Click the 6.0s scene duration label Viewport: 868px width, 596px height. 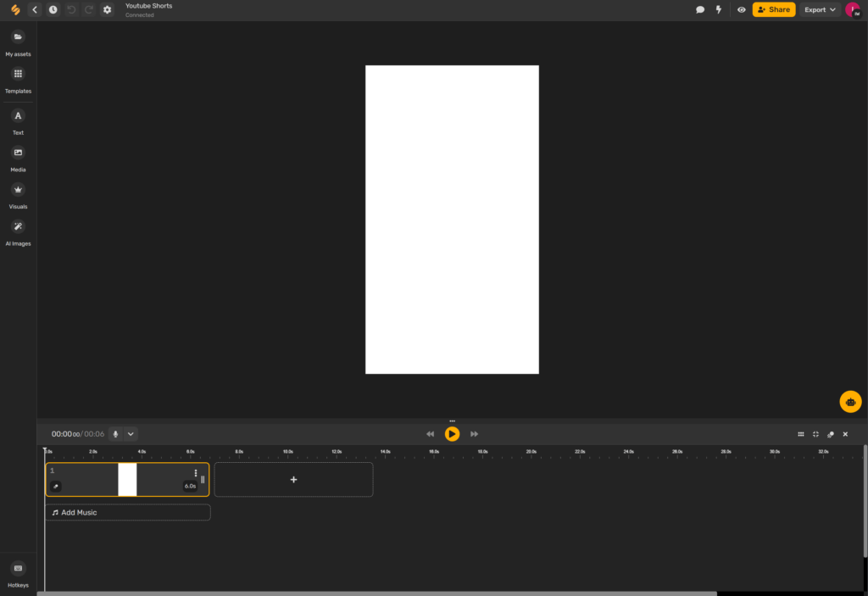[190, 487]
